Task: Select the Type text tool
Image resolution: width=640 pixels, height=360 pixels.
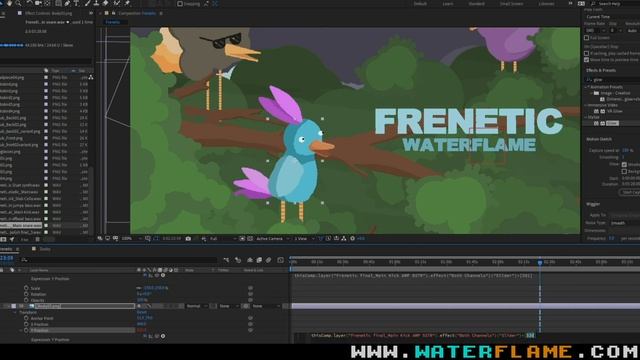Action: tap(76, 3)
